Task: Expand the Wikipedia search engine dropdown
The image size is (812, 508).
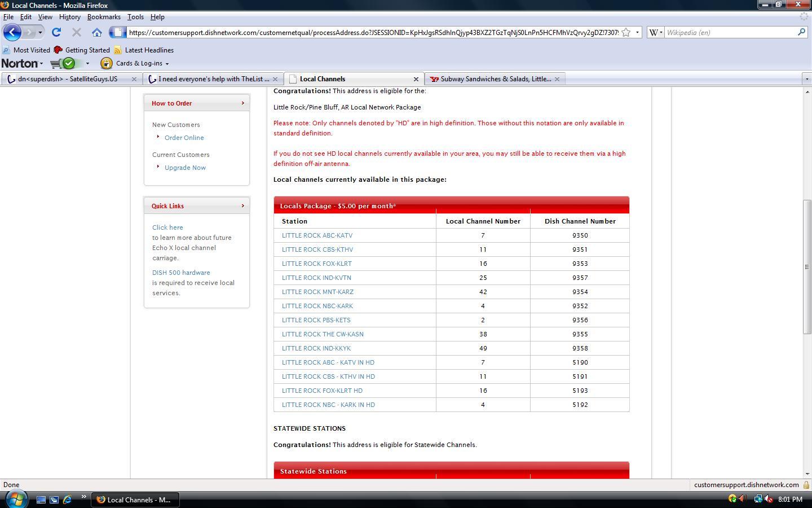Action: 655,32
